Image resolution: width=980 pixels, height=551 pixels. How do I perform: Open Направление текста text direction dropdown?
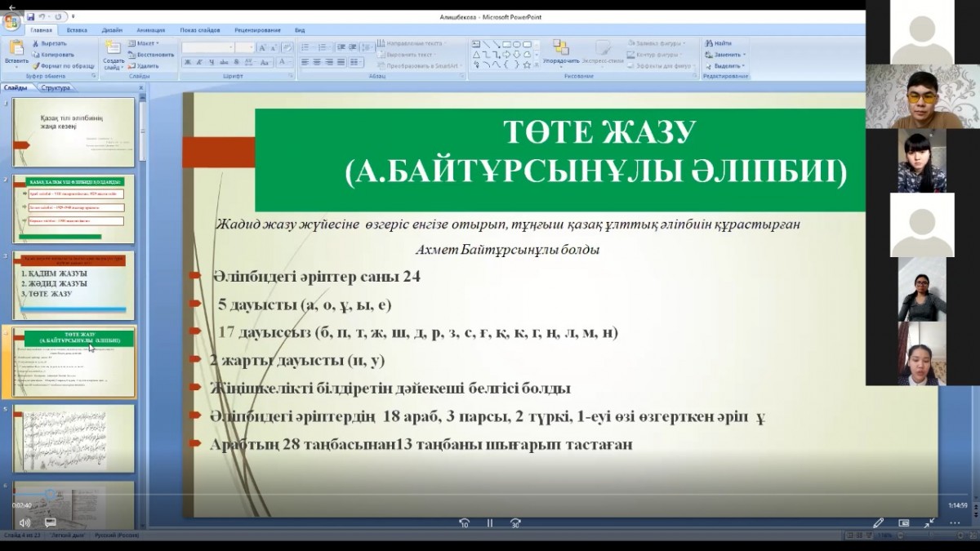click(x=412, y=43)
